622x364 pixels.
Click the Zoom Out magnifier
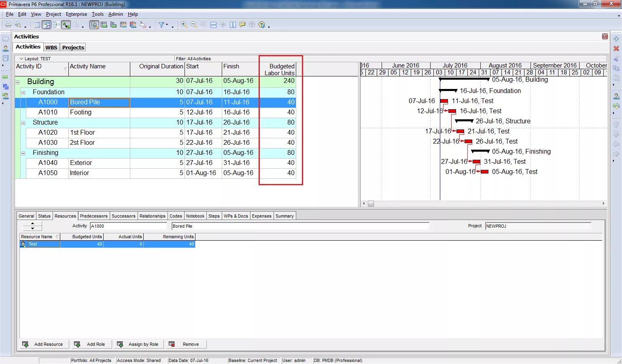pyautogui.click(x=194, y=25)
